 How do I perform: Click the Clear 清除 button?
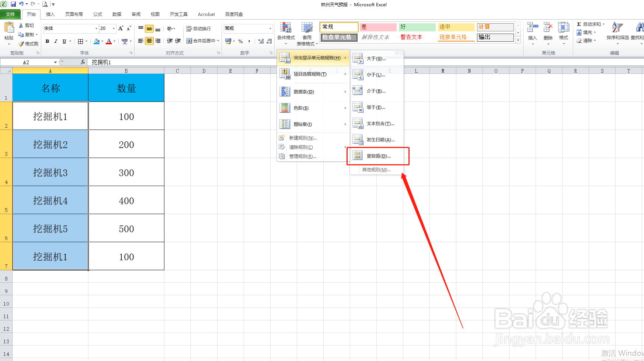coord(586,41)
